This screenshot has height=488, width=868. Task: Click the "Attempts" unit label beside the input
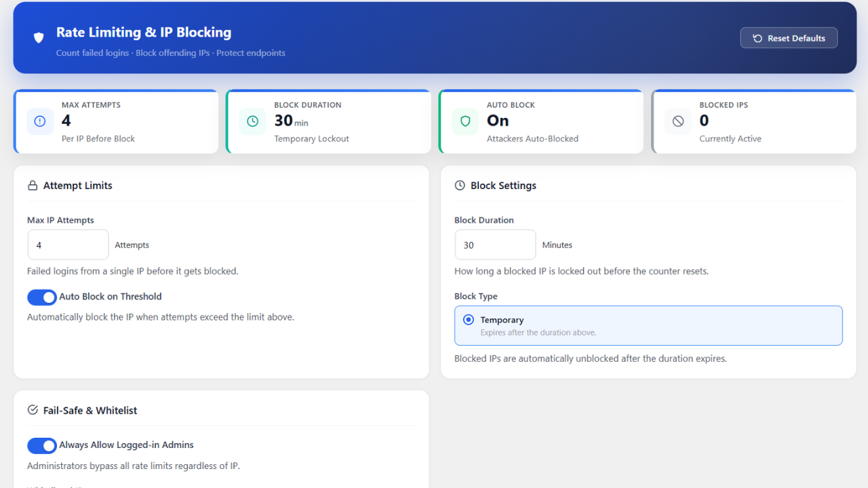(132, 245)
